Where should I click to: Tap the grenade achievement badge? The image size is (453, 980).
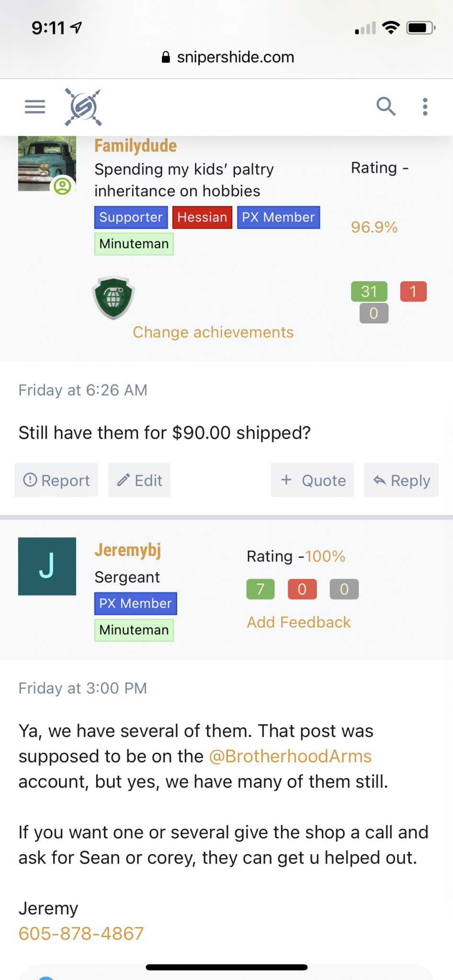click(113, 298)
